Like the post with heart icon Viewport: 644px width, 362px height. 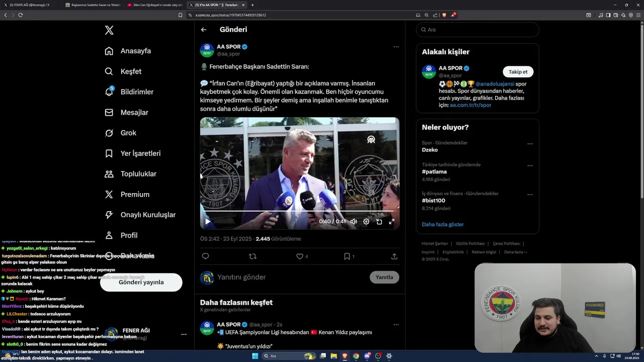click(300, 256)
